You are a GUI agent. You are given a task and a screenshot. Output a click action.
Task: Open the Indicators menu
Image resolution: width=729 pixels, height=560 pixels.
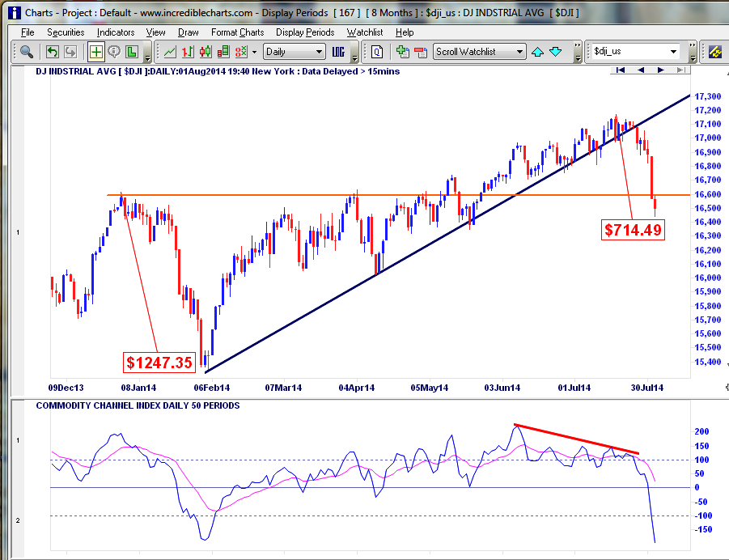(116, 32)
